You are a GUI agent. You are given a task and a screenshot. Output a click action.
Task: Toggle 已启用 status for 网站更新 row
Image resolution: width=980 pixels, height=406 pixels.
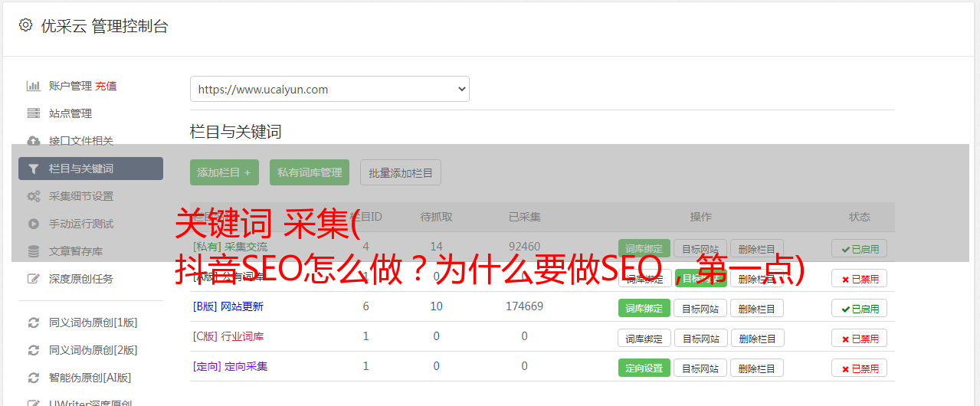[x=859, y=308]
